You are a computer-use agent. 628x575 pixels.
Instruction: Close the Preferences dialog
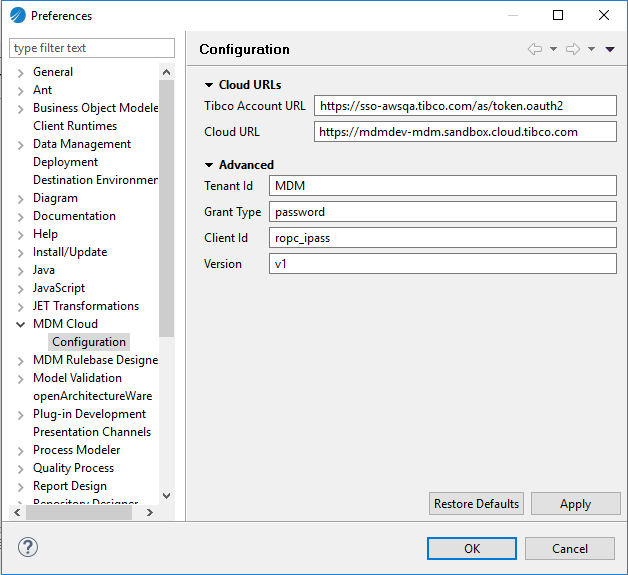(604, 15)
